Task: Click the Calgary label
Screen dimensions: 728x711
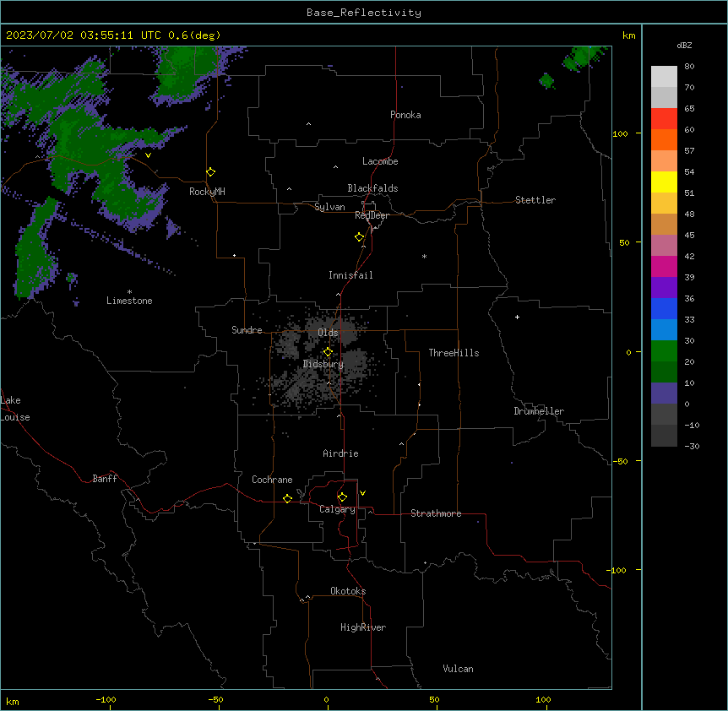Action: tap(337, 509)
